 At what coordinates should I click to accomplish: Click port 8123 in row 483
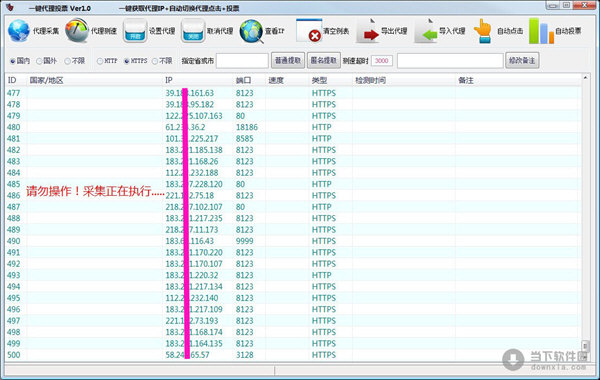(x=245, y=161)
